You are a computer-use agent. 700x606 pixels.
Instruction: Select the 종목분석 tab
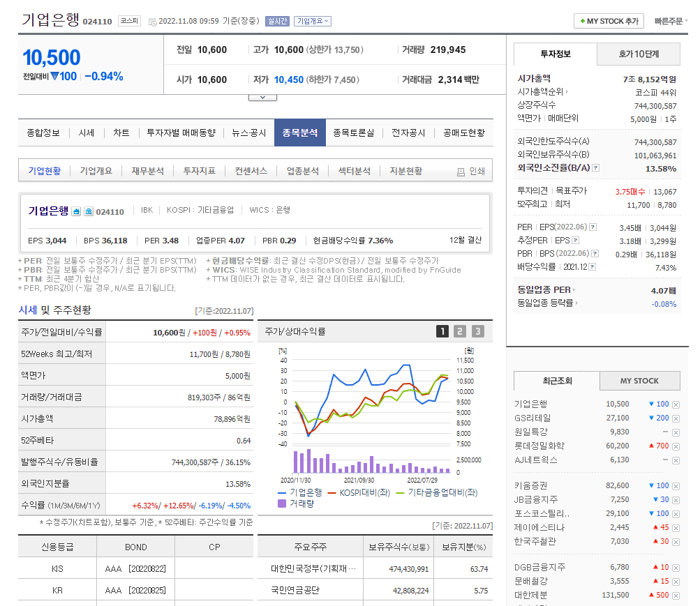(300, 133)
